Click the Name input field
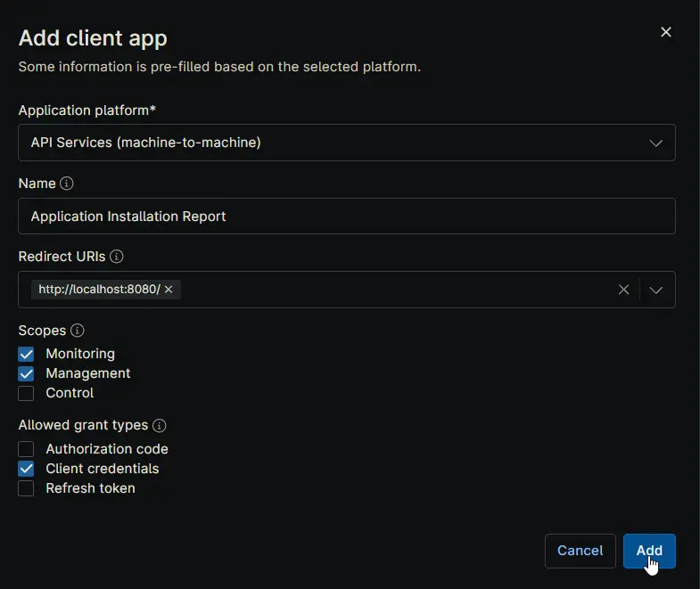Image resolution: width=700 pixels, height=589 pixels. pyautogui.click(x=346, y=216)
